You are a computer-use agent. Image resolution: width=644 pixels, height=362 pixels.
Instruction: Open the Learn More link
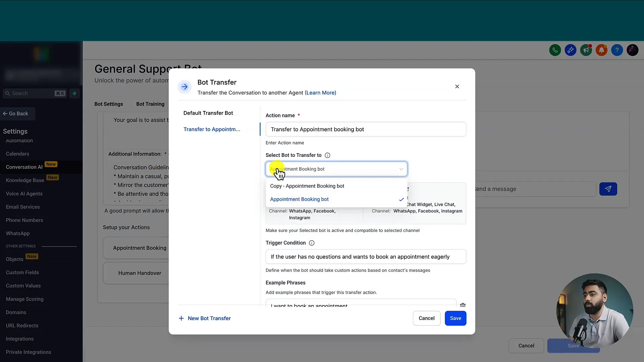click(320, 93)
